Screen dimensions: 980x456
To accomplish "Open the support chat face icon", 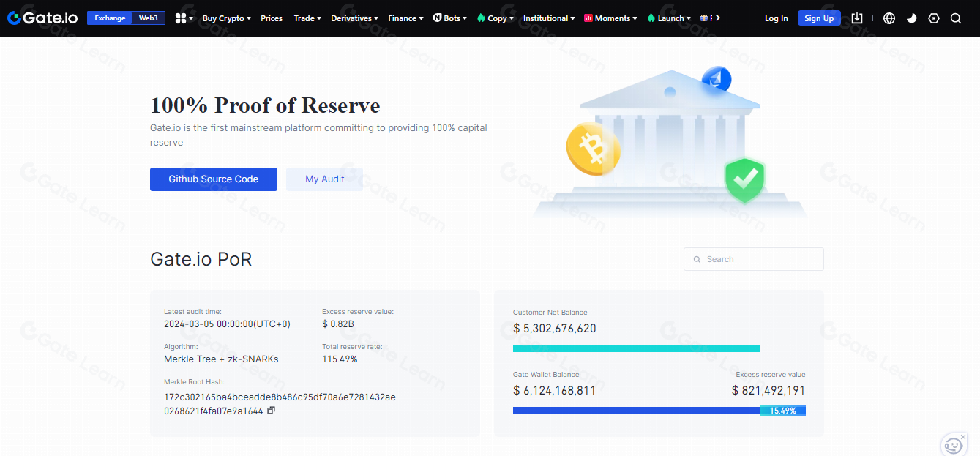I will pos(953,444).
